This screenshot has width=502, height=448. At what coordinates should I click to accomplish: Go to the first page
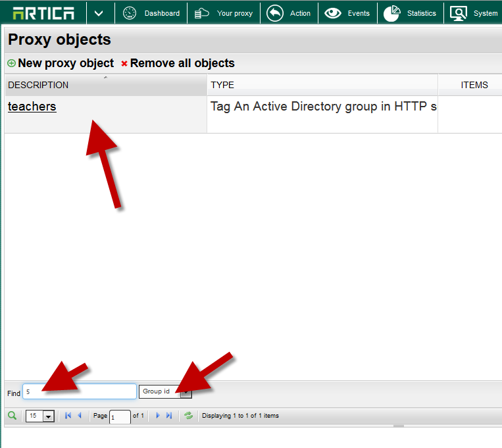pos(68,415)
